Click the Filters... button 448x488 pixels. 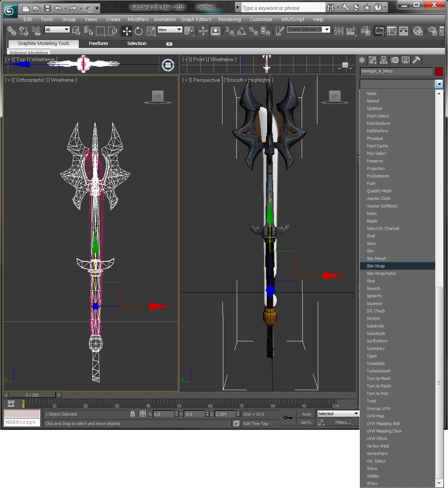(x=343, y=422)
